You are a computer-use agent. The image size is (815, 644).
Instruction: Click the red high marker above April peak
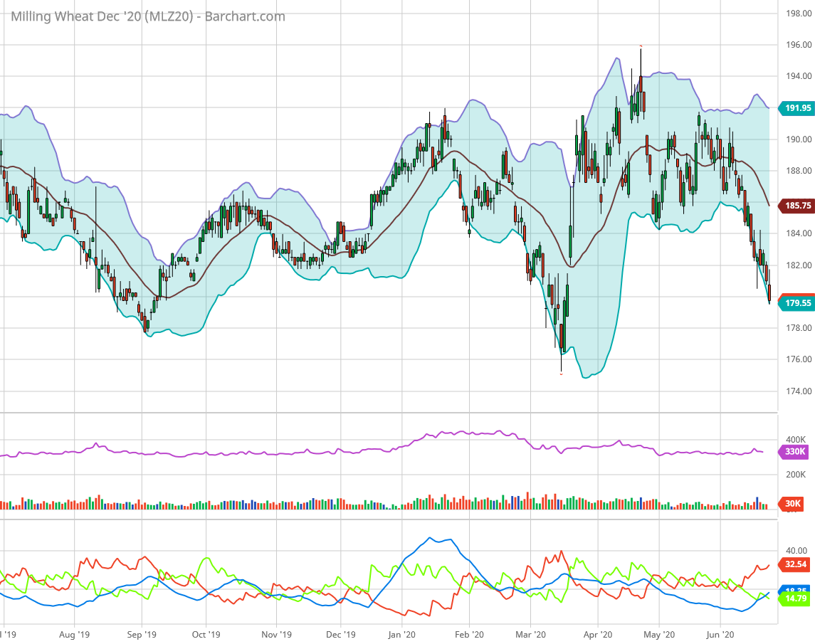[x=641, y=46]
